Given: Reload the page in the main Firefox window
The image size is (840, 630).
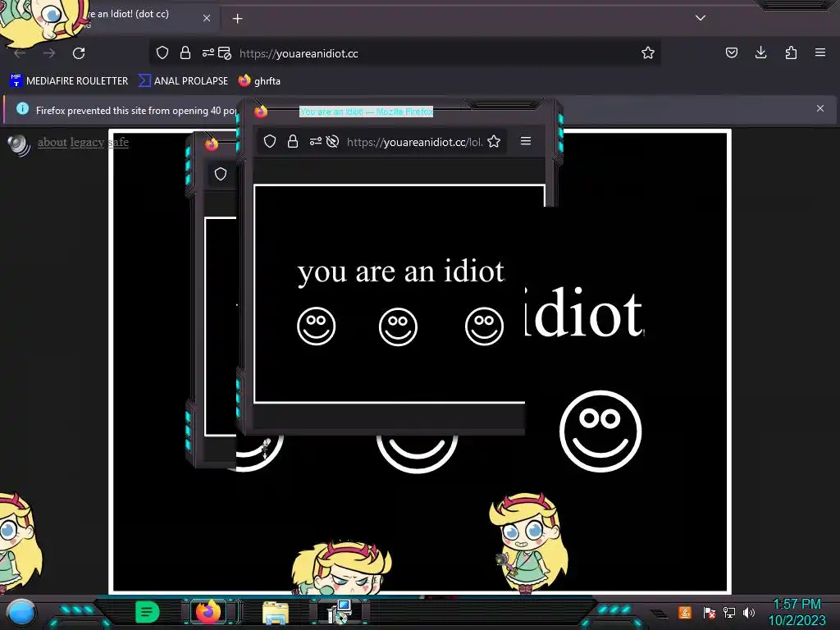Looking at the screenshot, I should tap(79, 53).
